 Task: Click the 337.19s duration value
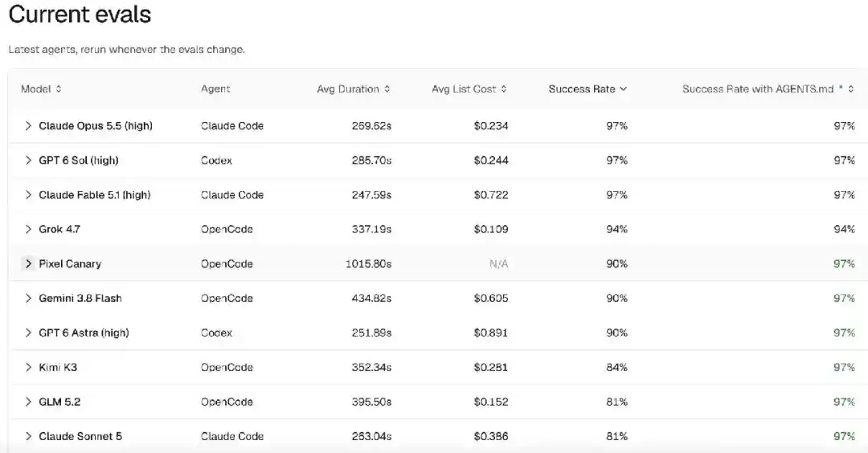tap(371, 229)
